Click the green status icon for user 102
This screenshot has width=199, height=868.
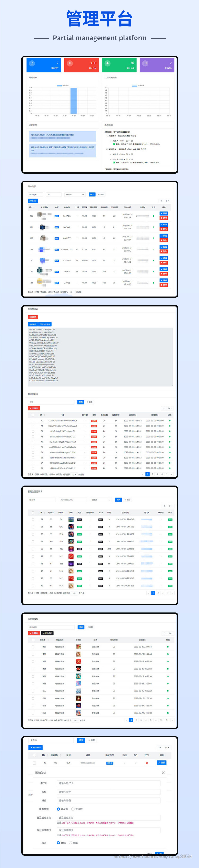(154, 216)
